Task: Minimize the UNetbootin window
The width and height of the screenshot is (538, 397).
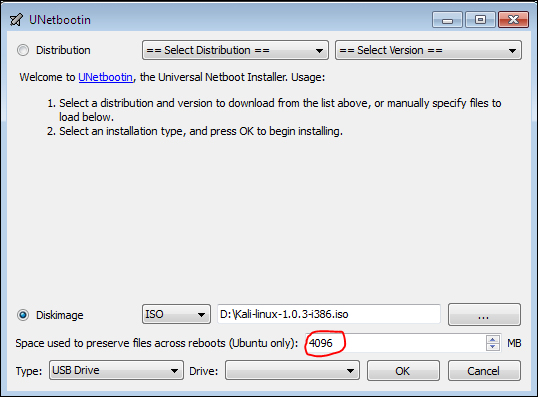Action: pyautogui.click(x=447, y=20)
